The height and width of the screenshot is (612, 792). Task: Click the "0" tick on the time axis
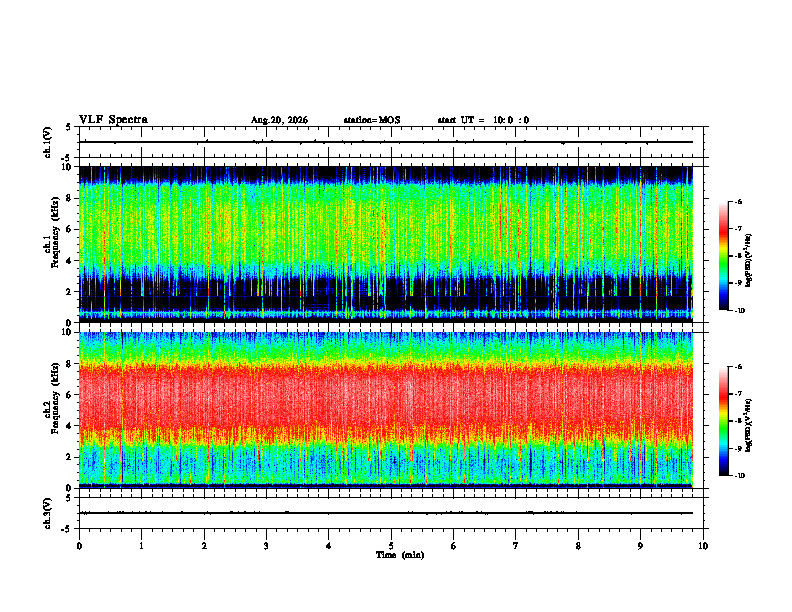[79, 546]
